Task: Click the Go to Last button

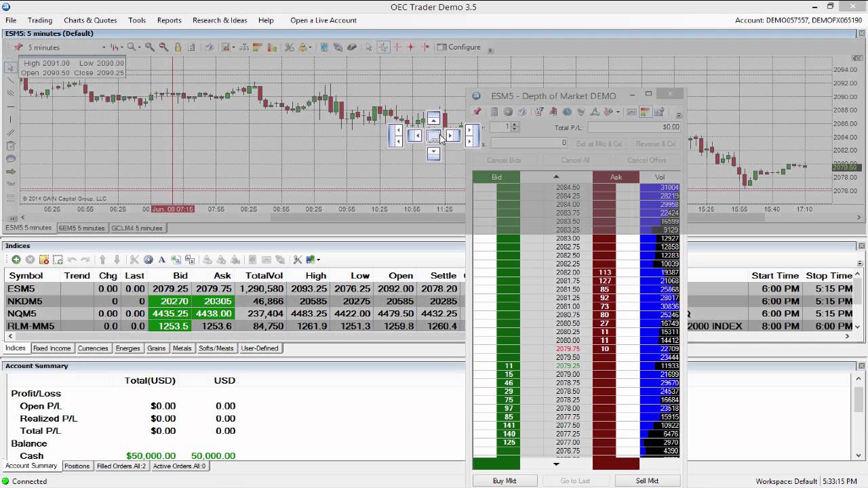Action: 575,481
